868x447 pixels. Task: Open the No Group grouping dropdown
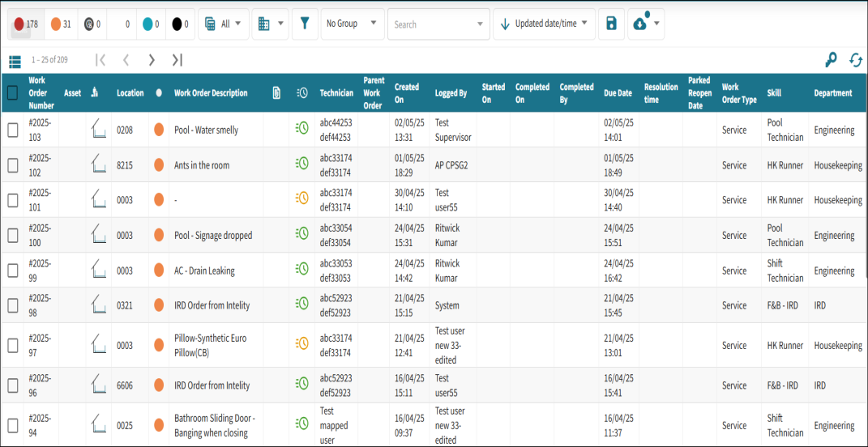pyautogui.click(x=352, y=23)
